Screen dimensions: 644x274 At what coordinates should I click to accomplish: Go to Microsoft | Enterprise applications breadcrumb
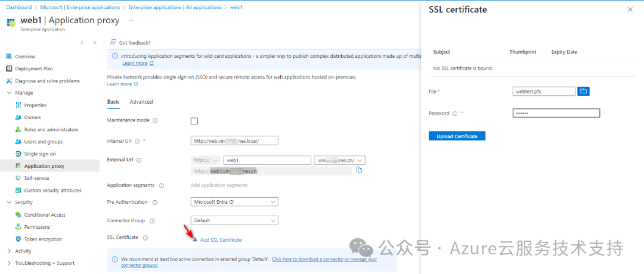80,7
